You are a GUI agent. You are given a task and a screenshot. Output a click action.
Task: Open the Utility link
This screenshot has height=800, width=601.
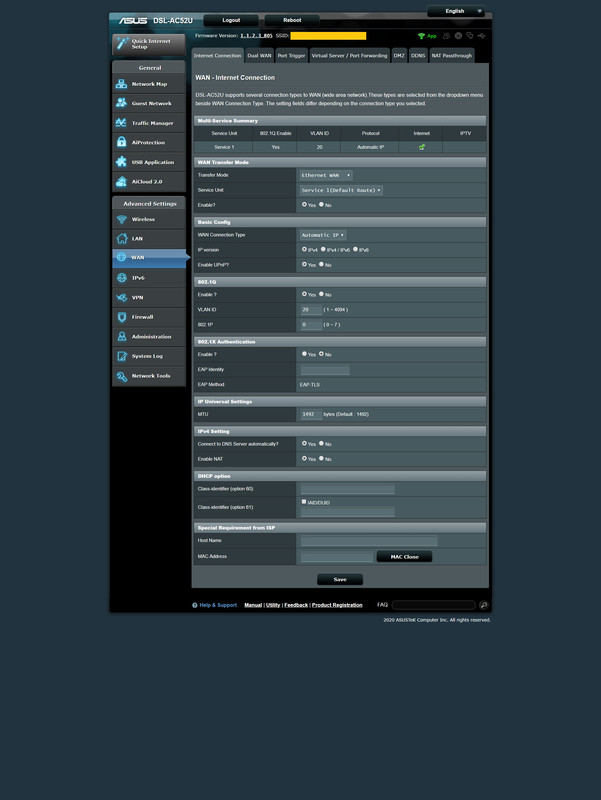click(x=273, y=605)
